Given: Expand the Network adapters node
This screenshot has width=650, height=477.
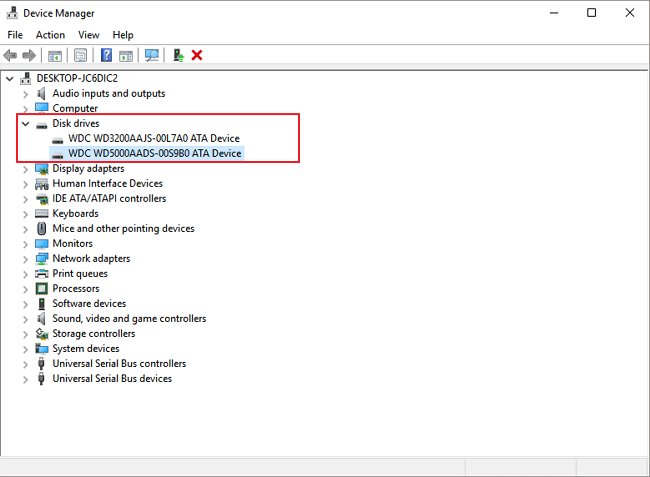Looking at the screenshot, I should (x=26, y=258).
